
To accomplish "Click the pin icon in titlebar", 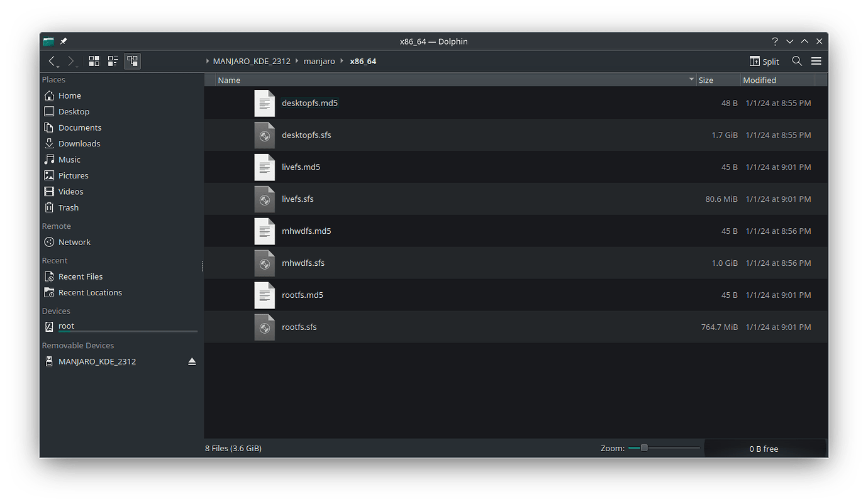I will click(64, 41).
